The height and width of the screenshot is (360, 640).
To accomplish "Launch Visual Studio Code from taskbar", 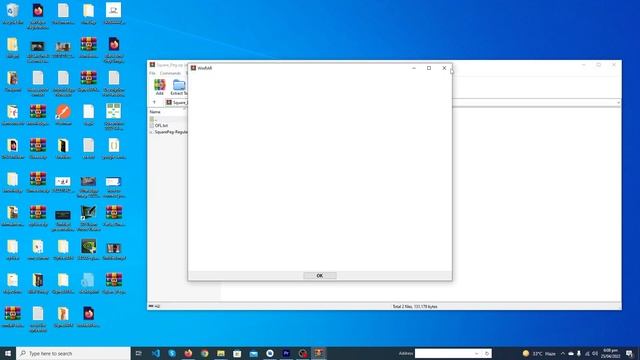I will (x=156, y=353).
